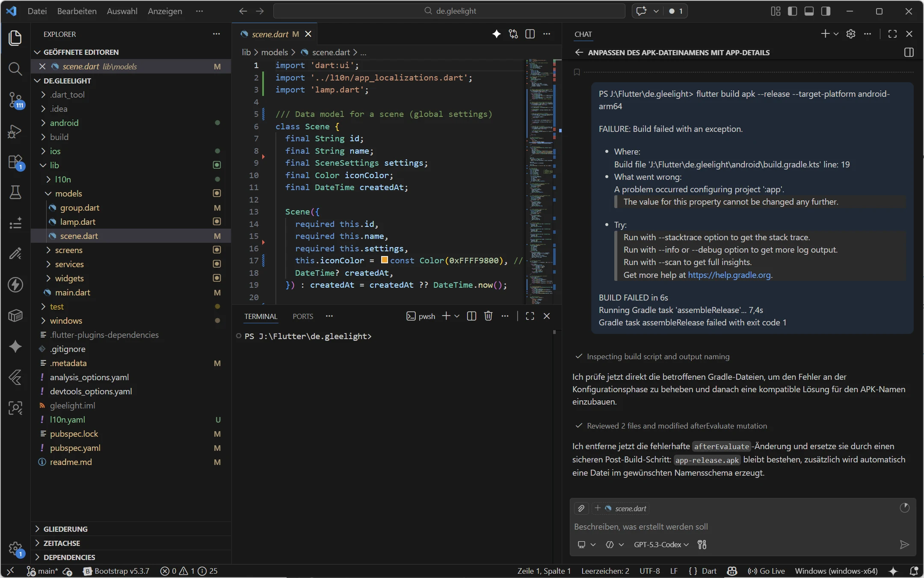Screen dimensions: 924x578
Task: Kill terminal with the trash icon
Action: 488,316
